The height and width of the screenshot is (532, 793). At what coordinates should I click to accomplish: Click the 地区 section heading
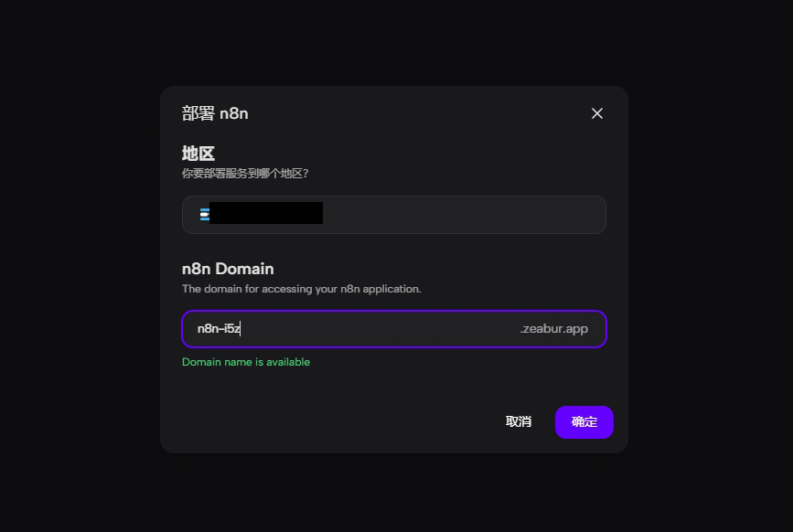coord(198,153)
